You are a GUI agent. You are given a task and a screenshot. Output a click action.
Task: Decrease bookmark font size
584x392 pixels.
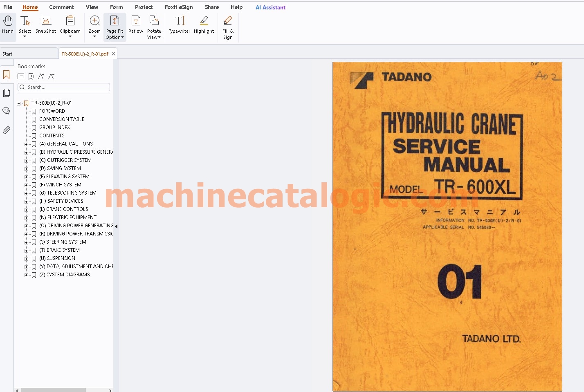pyautogui.click(x=51, y=76)
